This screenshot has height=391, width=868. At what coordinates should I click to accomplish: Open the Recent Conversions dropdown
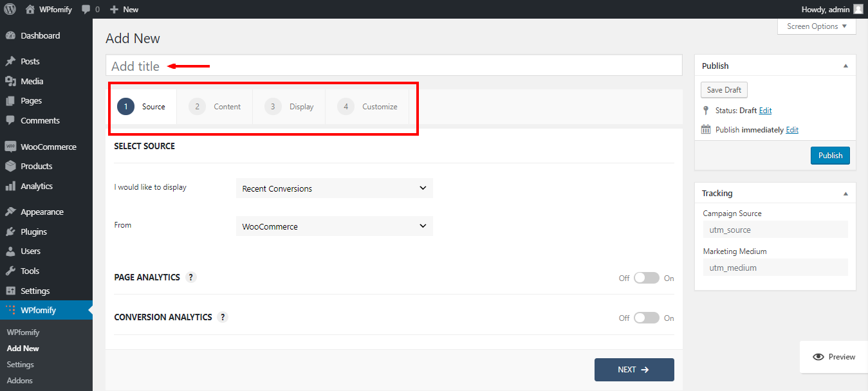[x=335, y=188]
